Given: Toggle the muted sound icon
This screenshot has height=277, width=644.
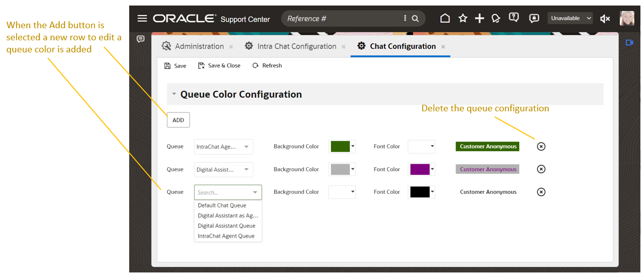Looking at the screenshot, I should point(605,19).
